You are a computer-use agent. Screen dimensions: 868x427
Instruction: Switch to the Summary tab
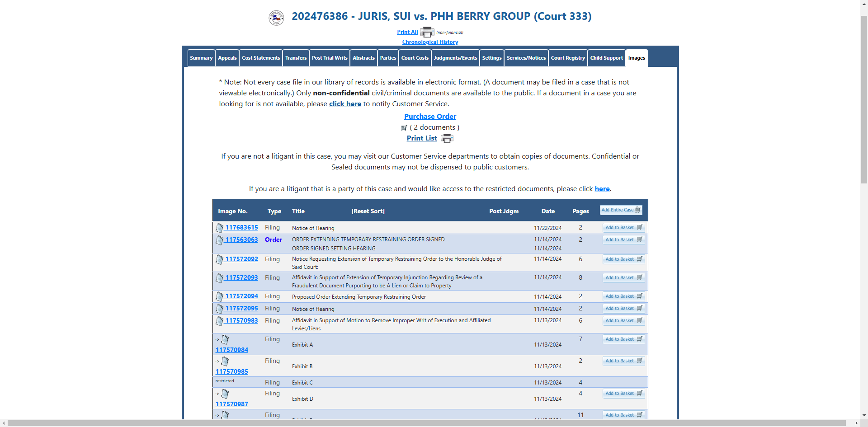click(x=201, y=58)
